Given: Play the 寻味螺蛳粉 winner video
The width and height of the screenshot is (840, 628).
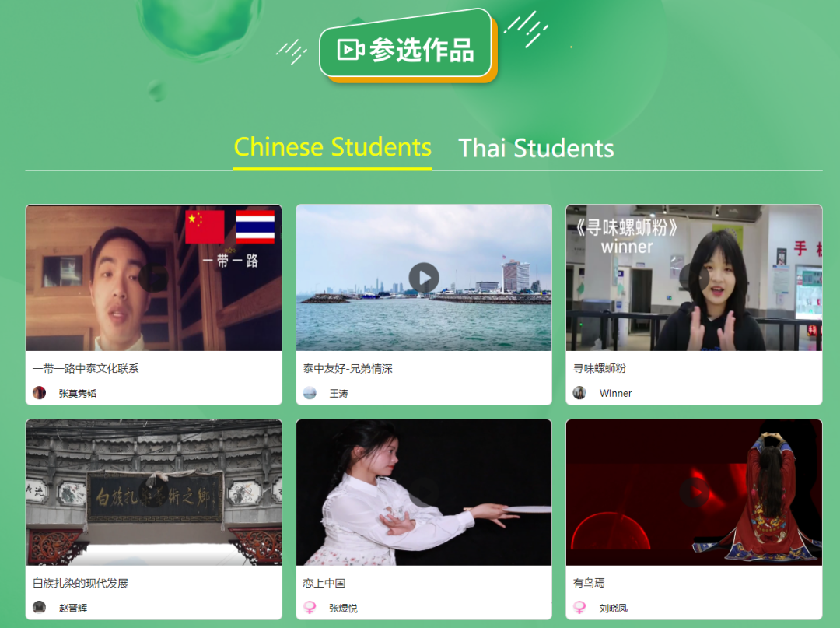Looking at the screenshot, I should click(695, 278).
